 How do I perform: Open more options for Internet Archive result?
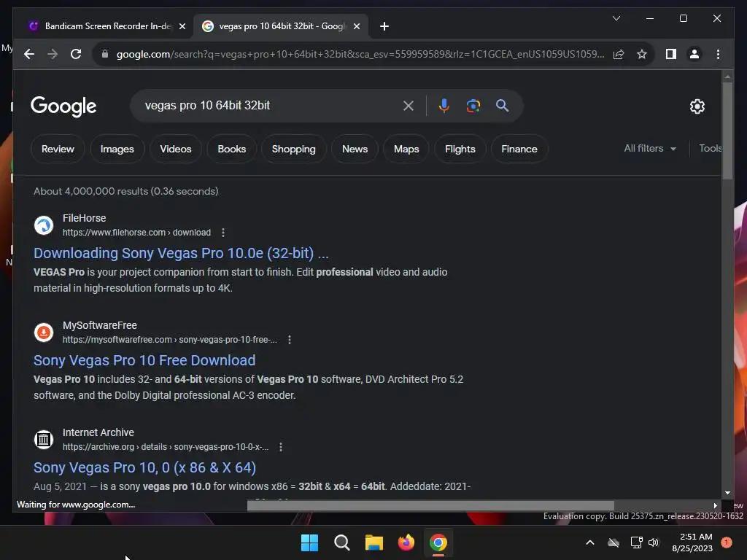[281, 447]
